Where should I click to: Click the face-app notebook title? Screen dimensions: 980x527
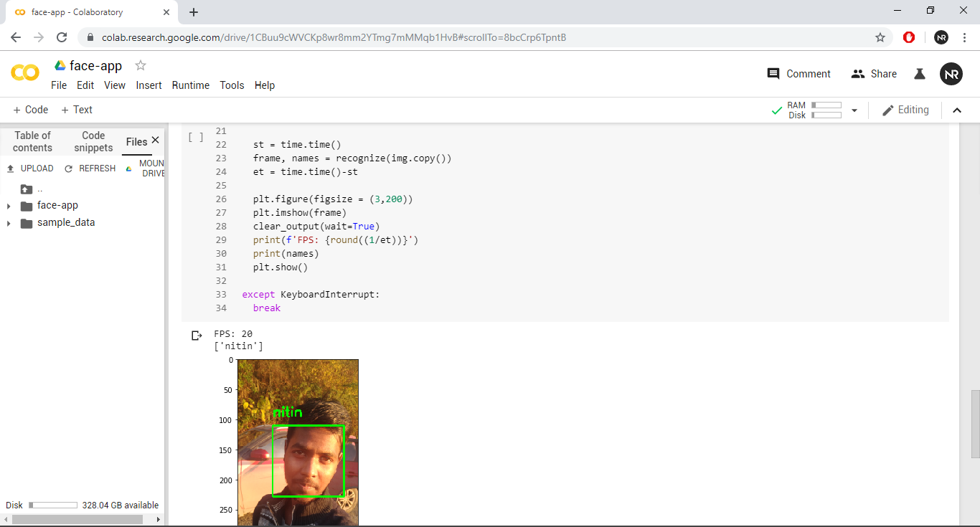coord(95,65)
